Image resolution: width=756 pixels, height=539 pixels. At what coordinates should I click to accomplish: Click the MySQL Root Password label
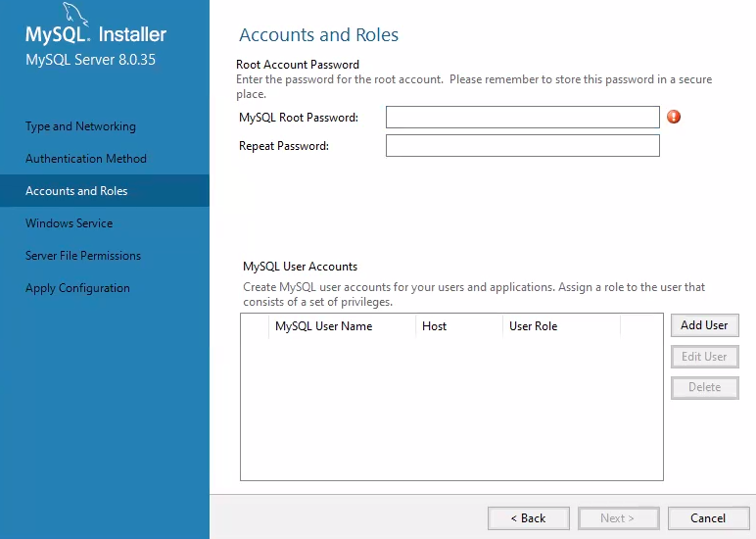299,118
